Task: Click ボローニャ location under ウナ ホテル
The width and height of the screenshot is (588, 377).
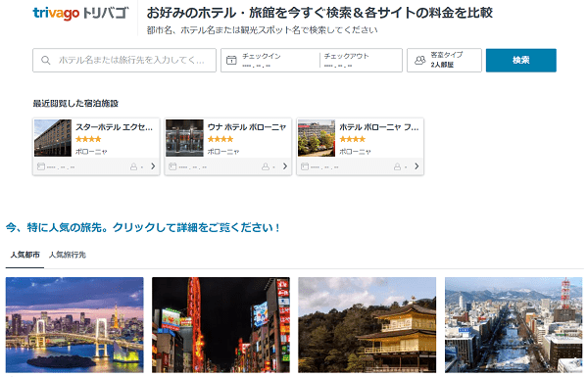Action: click(x=223, y=152)
